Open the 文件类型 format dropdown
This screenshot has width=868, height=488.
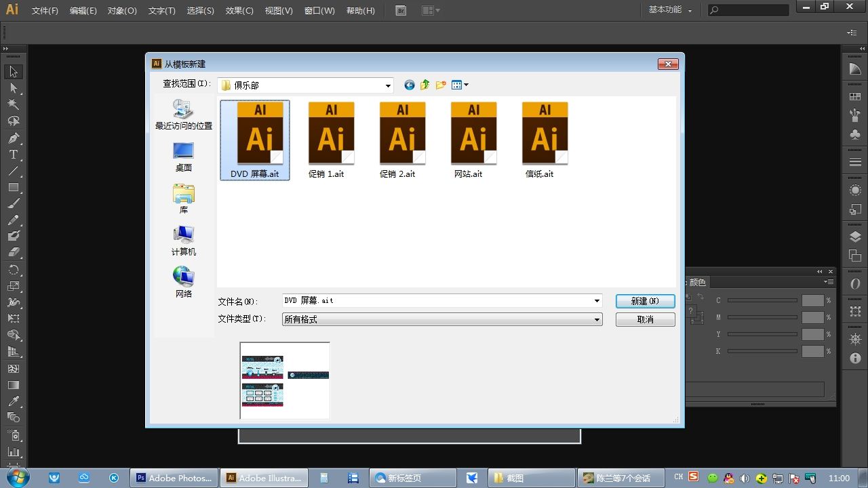tap(597, 319)
